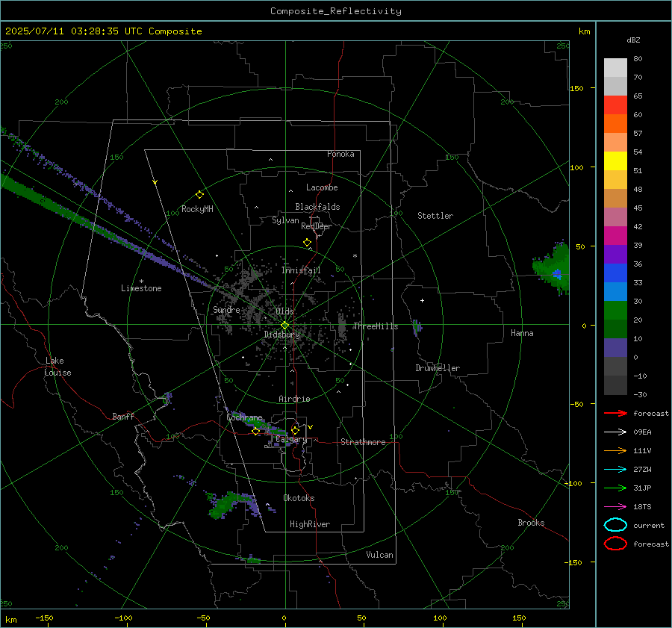Select the magenta 39 dBZ color swatch
This screenshot has width=672, height=628.
(615, 235)
